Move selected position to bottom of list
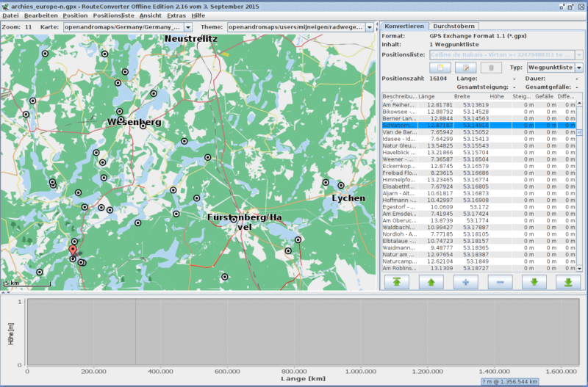This screenshot has height=387, width=588. (568, 281)
